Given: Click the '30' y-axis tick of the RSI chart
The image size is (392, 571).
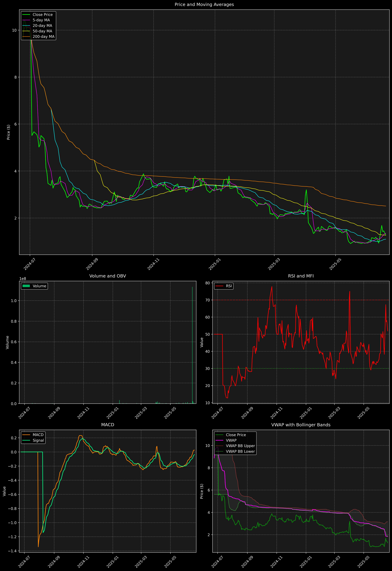Looking at the screenshot, I should click(x=208, y=369).
